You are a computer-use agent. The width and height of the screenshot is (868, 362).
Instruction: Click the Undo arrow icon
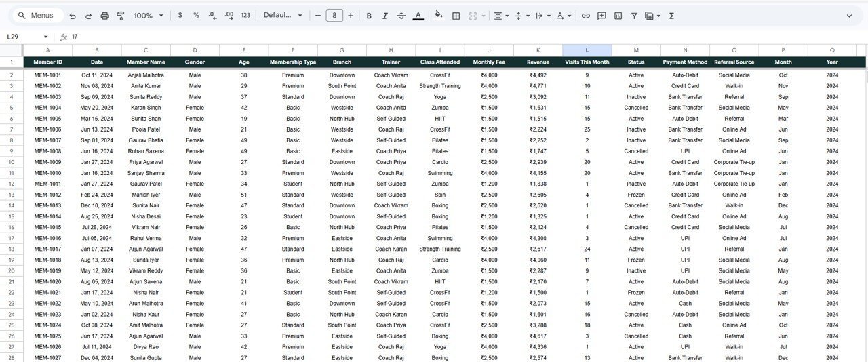pos(73,16)
